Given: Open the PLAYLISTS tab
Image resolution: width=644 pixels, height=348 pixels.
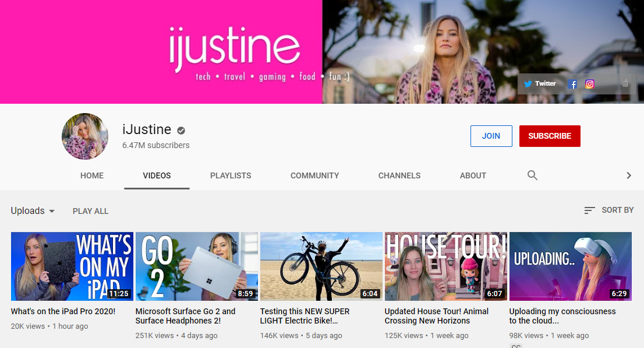Looking at the screenshot, I should coord(231,175).
